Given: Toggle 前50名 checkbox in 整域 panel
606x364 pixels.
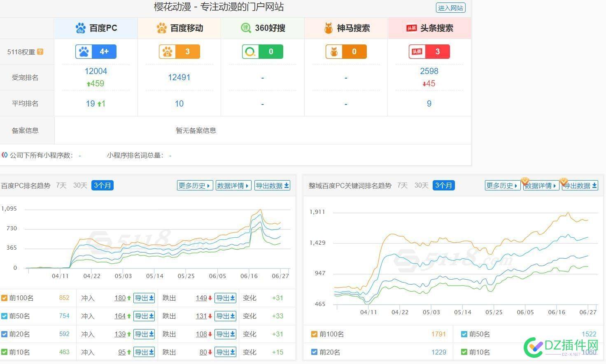Looking at the screenshot, I should [x=464, y=334].
